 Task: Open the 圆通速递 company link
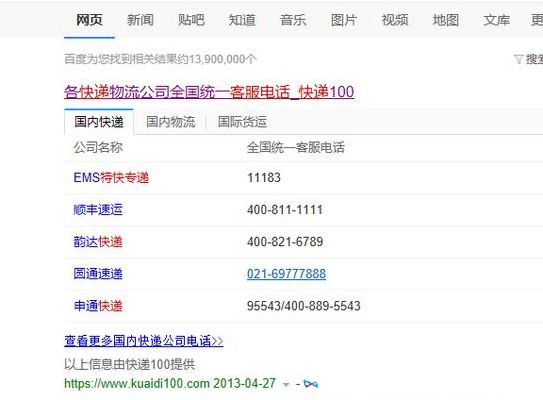pyautogui.click(x=98, y=274)
